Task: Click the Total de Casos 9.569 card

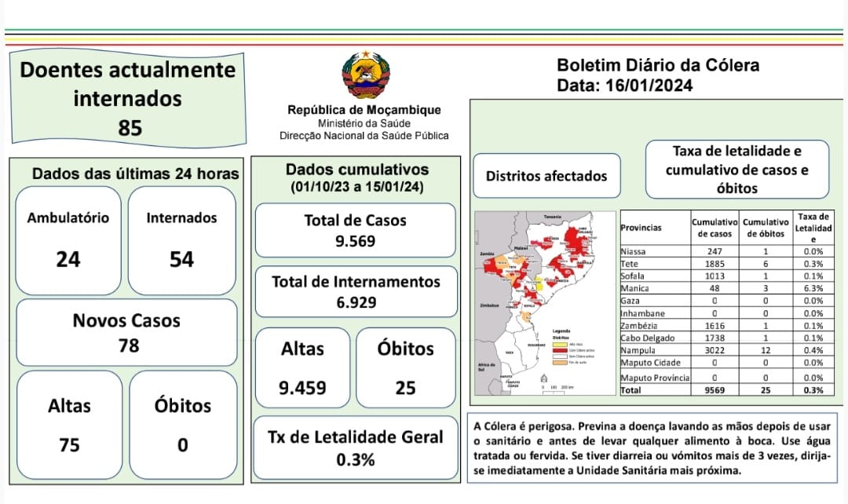Action: click(356, 230)
